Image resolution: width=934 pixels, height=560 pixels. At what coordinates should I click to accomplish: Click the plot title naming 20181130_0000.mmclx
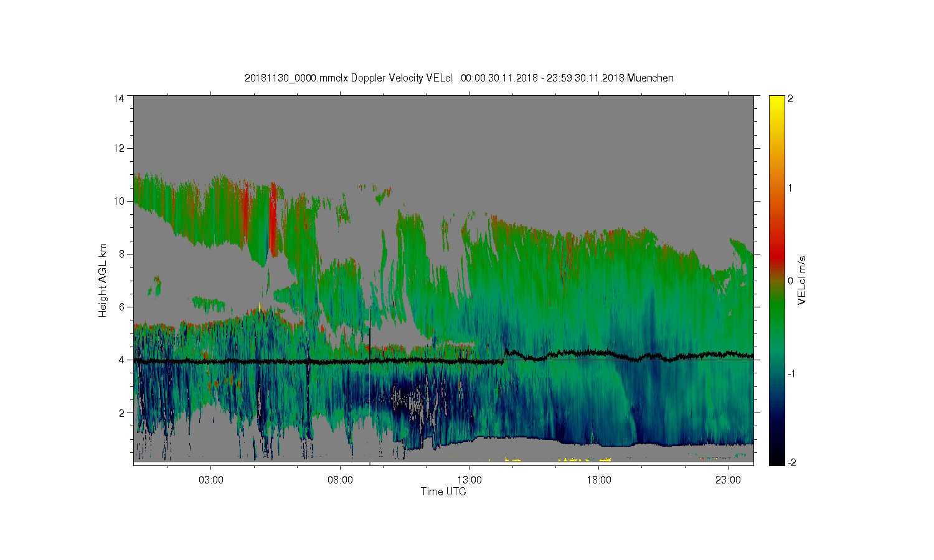(x=459, y=78)
